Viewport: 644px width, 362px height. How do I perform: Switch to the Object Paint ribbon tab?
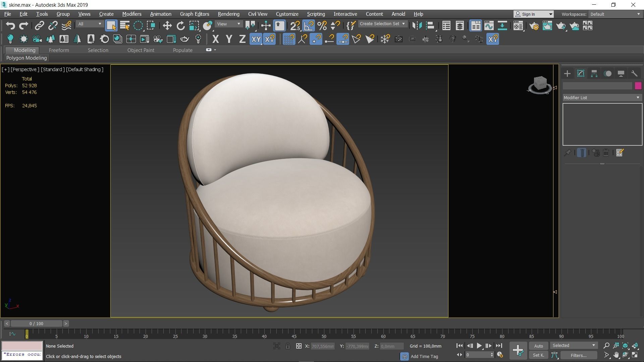pos(141,50)
